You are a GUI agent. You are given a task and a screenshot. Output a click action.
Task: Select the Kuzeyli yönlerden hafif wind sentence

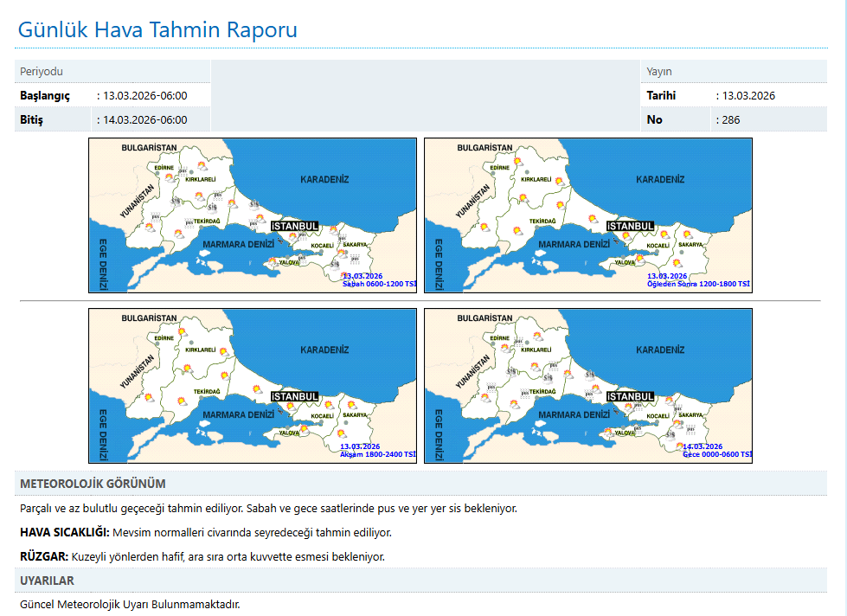[x=228, y=556]
